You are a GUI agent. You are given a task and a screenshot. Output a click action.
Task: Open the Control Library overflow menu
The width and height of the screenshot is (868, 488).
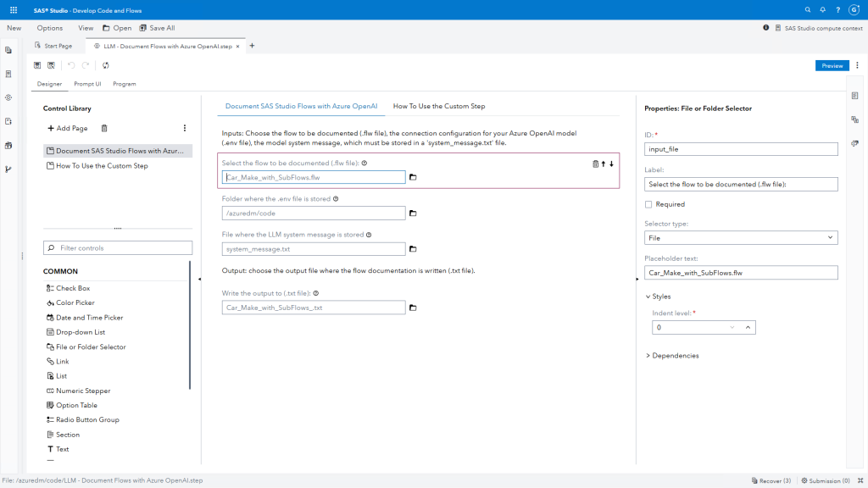(185, 128)
